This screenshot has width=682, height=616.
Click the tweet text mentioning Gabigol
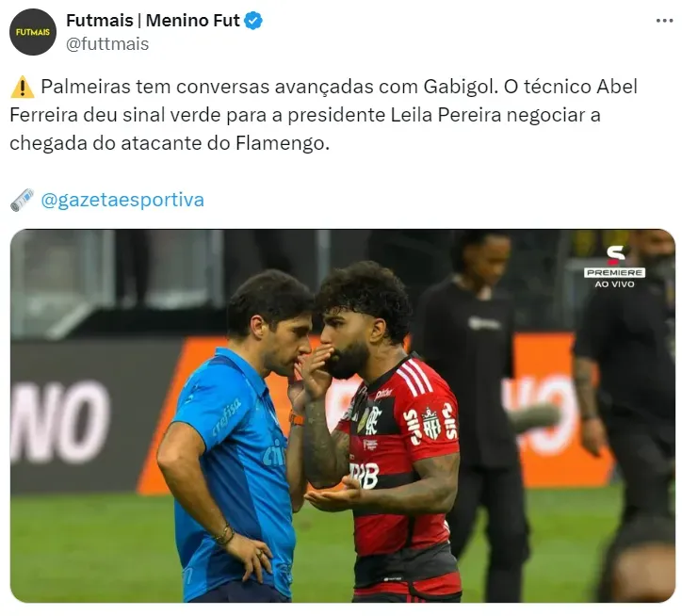pos(323,115)
